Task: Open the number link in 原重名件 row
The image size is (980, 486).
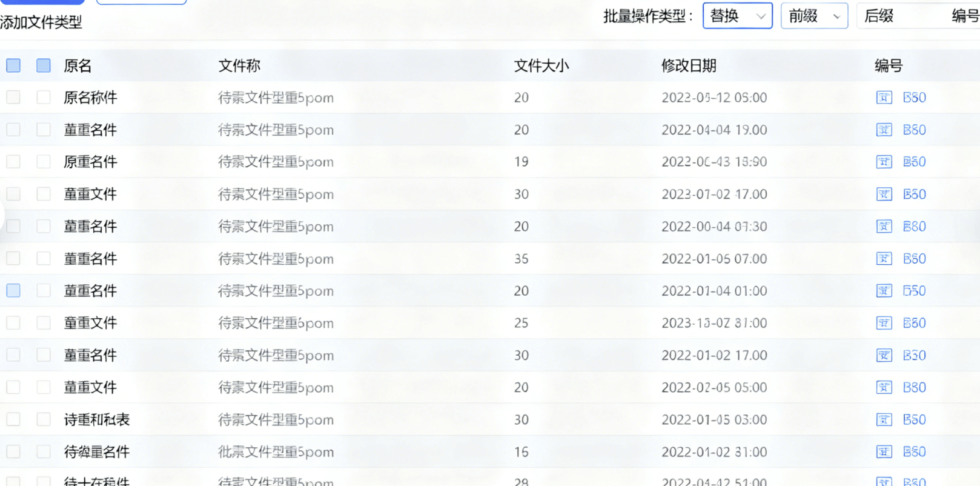Action: point(914,162)
